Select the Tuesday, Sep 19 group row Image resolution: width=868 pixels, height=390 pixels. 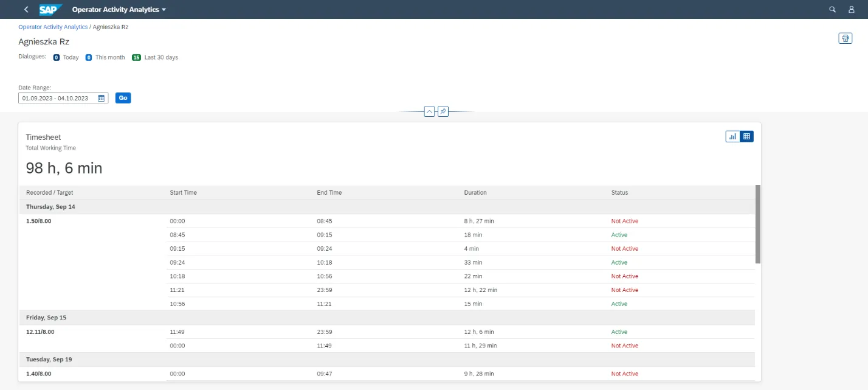[x=387, y=360]
